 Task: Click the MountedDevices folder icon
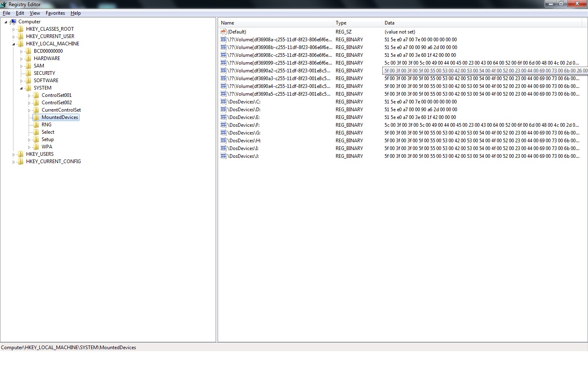point(36,117)
